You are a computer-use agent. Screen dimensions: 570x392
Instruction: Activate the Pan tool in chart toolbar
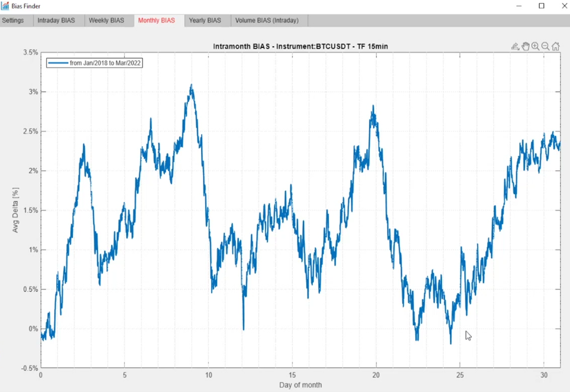[526, 46]
